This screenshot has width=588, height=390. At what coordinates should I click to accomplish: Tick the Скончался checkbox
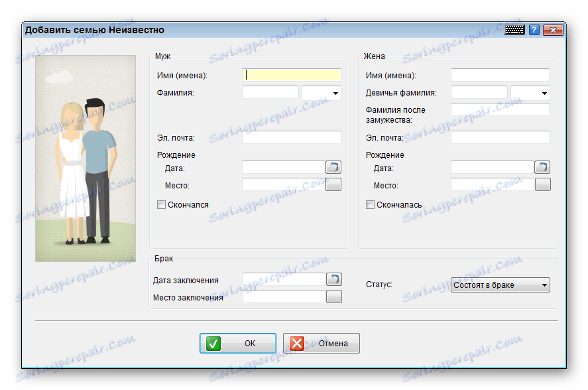161,204
